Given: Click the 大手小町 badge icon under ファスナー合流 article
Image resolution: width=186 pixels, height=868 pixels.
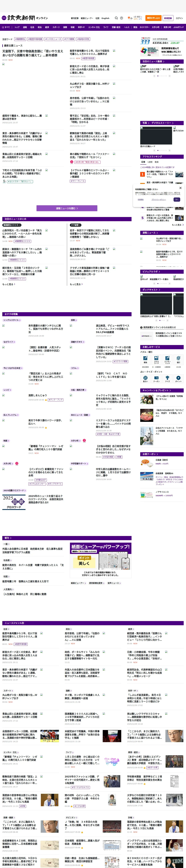Looking at the screenshot, I should point(72,162).
